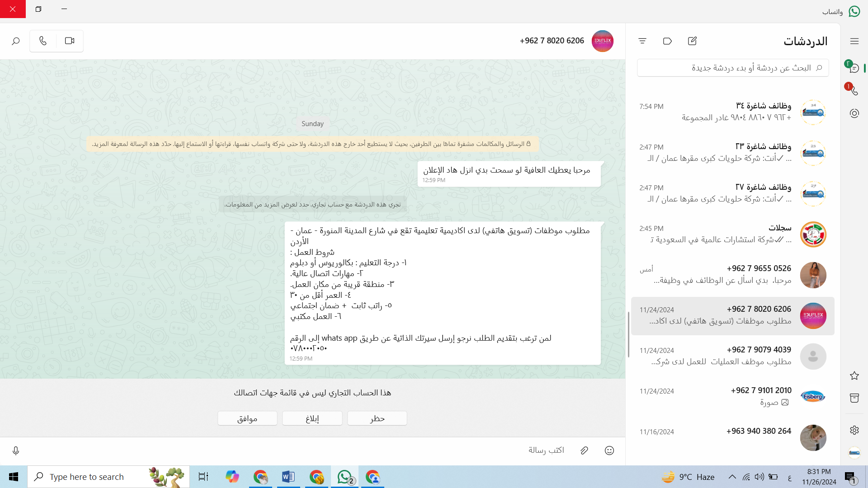Image resolution: width=868 pixels, height=488 pixels.
Task: Switch to the Chats tab in sidebar
Action: coord(854,68)
